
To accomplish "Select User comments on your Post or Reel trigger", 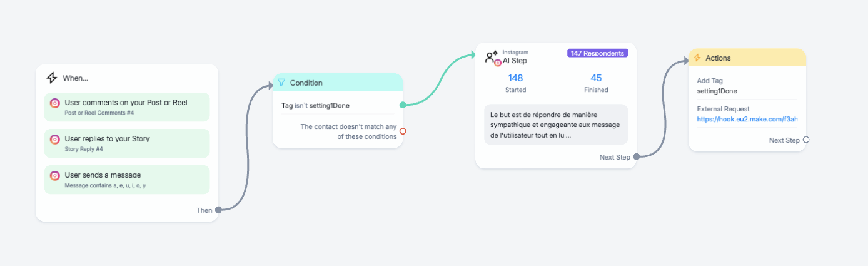I will [127, 107].
